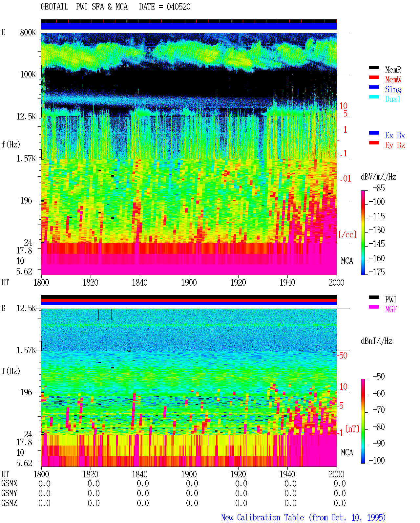Click the -50 value on B color scale

tap(379, 376)
